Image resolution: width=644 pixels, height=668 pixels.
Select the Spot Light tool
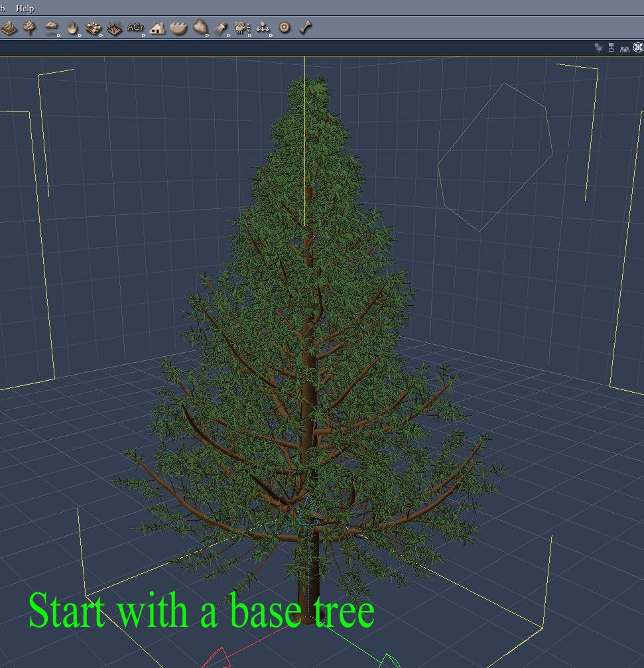pos(220,28)
